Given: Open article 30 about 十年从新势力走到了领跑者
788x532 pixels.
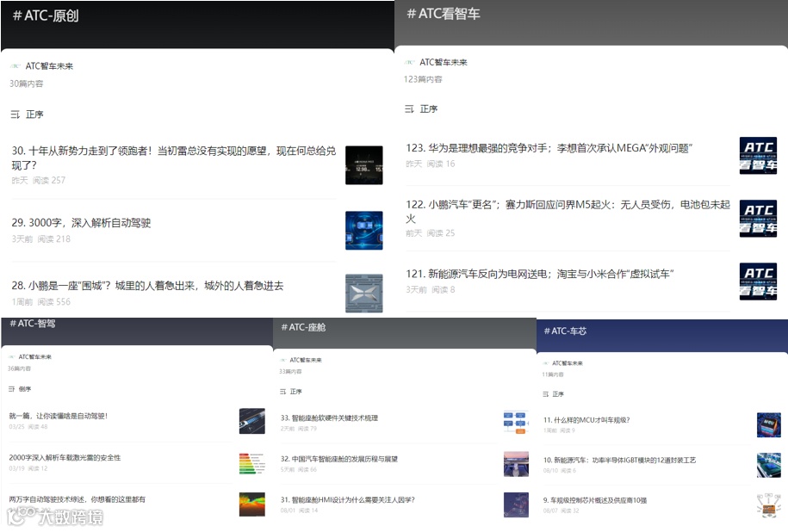Looking at the screenshot, I should click(174, 158).
